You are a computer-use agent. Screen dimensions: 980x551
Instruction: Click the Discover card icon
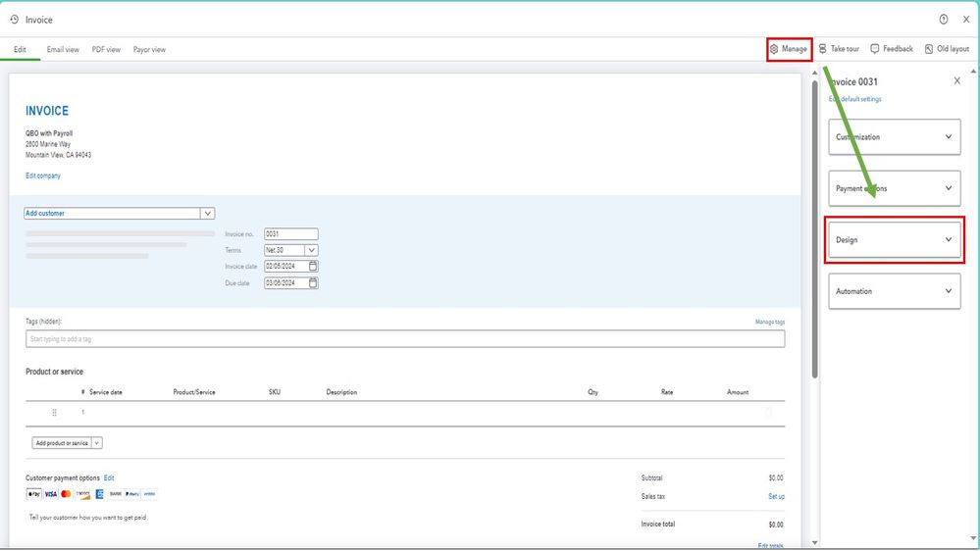(x=82, y=494)
